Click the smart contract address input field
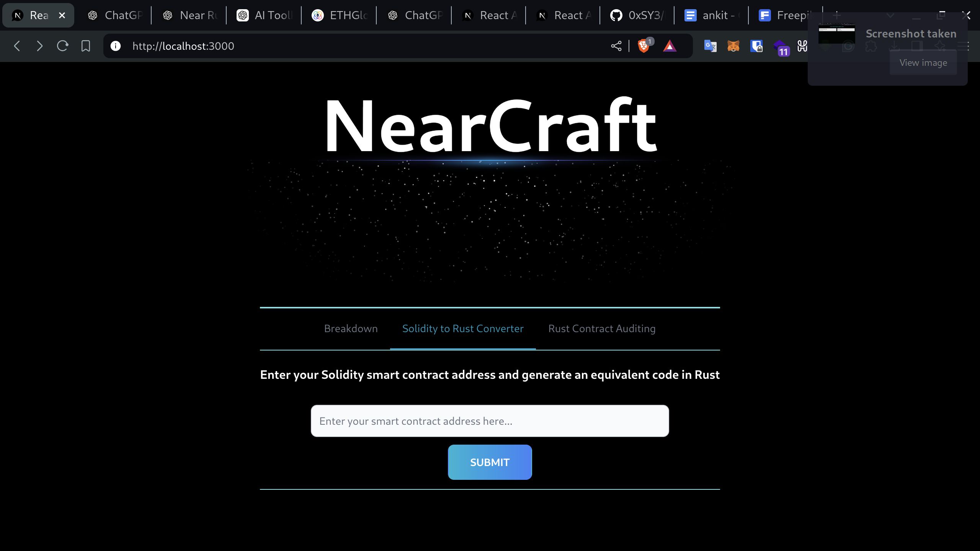The width and height of the screenshot is (980, 551). (x=490, y=421)
